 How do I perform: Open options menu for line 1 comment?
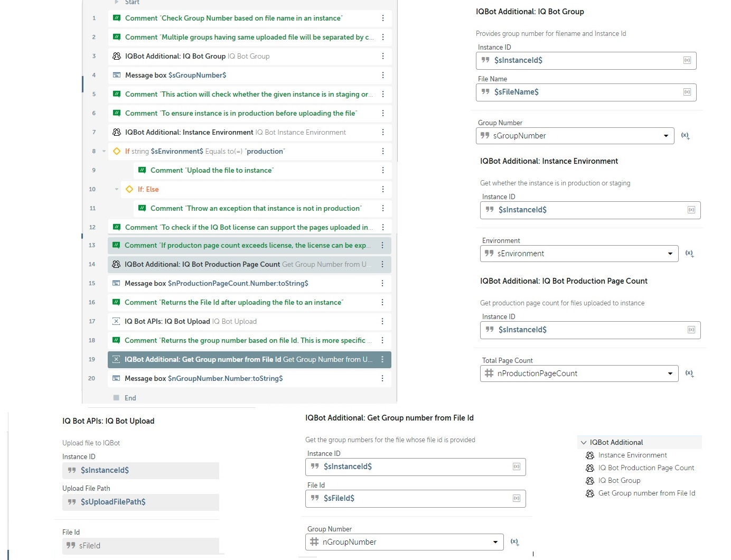(383, 18)
